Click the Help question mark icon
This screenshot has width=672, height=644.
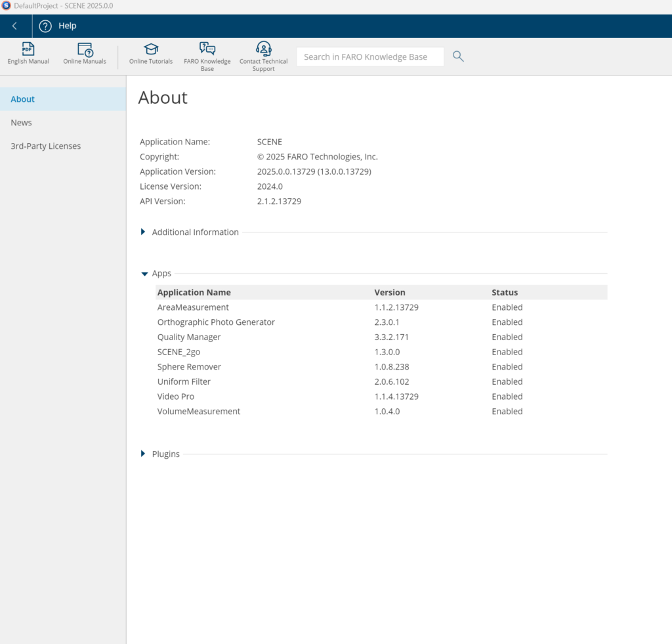click(x=45, y=26)
